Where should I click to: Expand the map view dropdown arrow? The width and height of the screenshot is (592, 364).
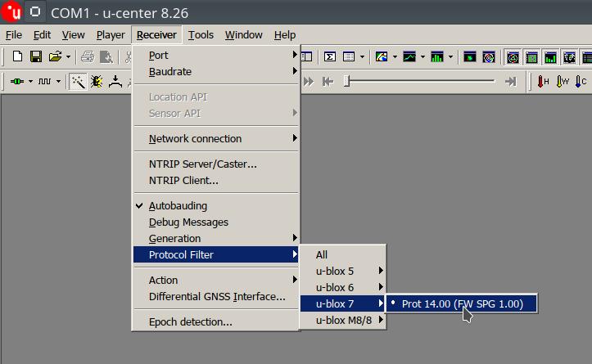coord(395,57)
